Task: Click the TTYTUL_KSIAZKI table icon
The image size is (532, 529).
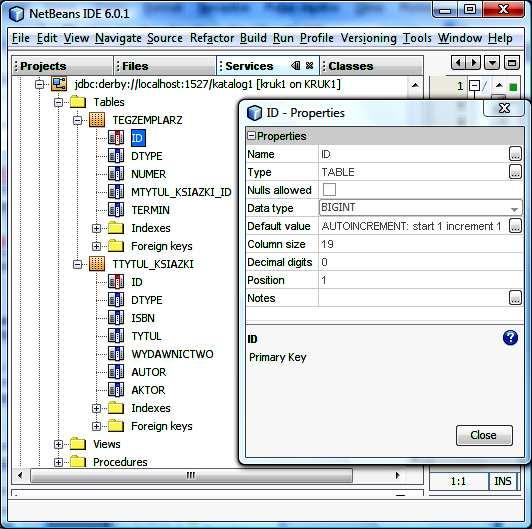Action: (97, 264)
